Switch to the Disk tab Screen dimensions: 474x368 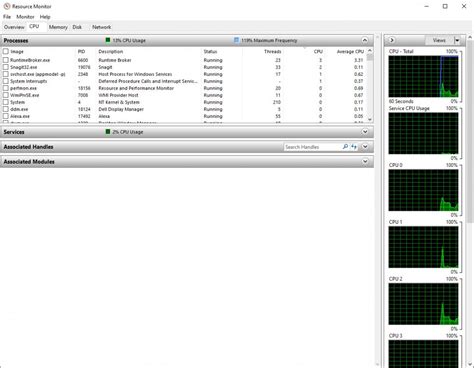coord(77,27)
